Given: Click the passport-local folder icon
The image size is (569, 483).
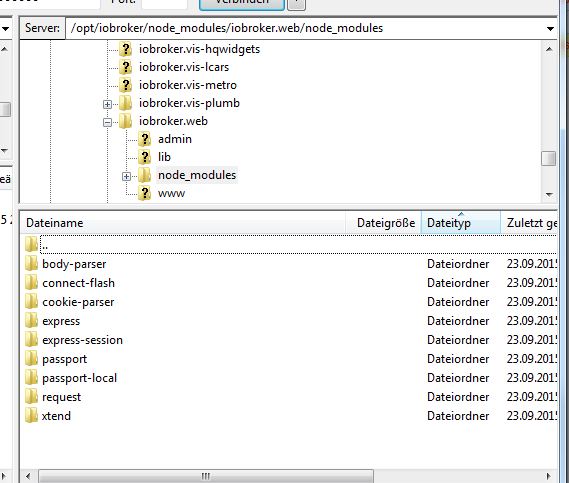Looking at the screenshot, I should tap(32, 378).
